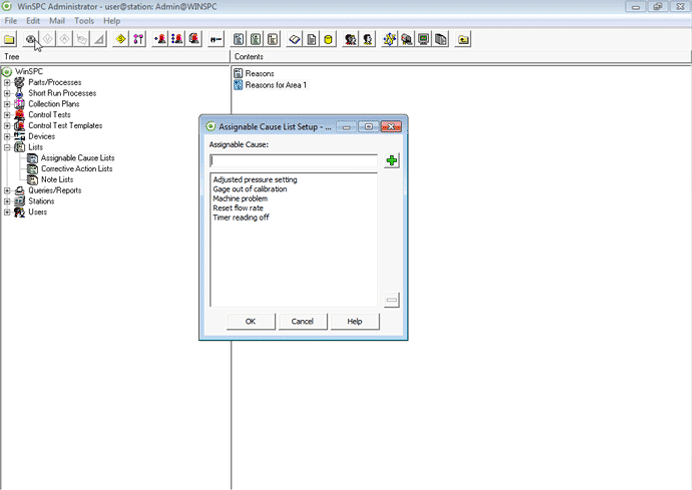Click the yellow diamond toolbar icon
Viewport: 692px width, 490px height.
point(121,40)
